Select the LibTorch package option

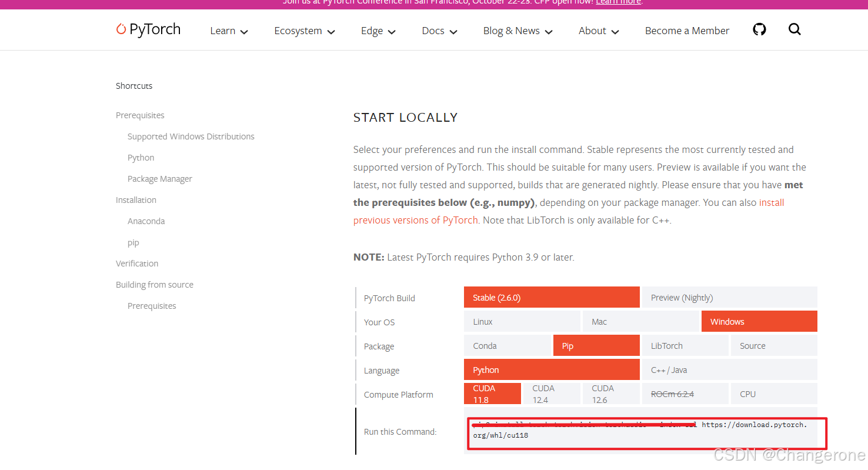pos(685,345)
